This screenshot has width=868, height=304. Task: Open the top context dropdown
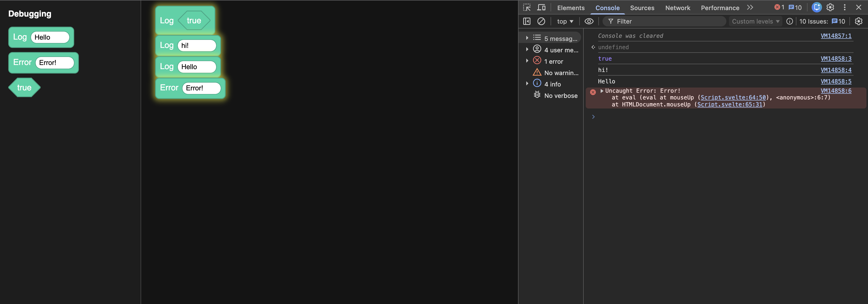(565, 21)
